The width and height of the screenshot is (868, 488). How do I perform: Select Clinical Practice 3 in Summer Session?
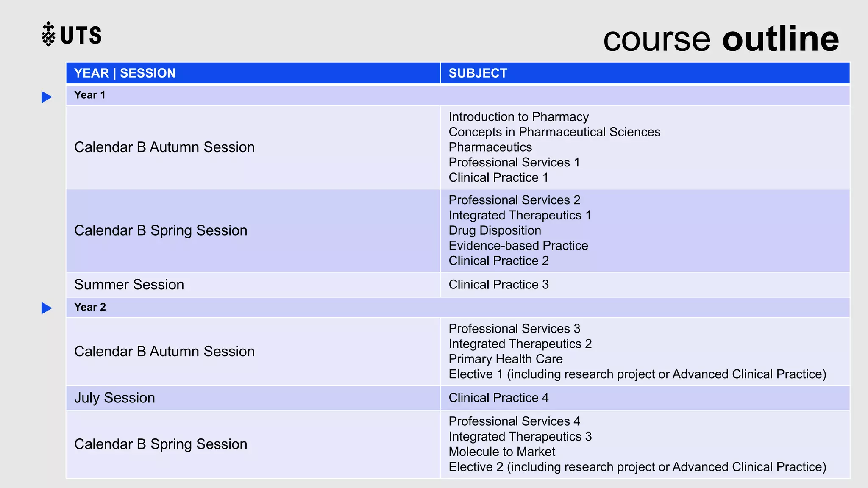(x=499, y=285)
